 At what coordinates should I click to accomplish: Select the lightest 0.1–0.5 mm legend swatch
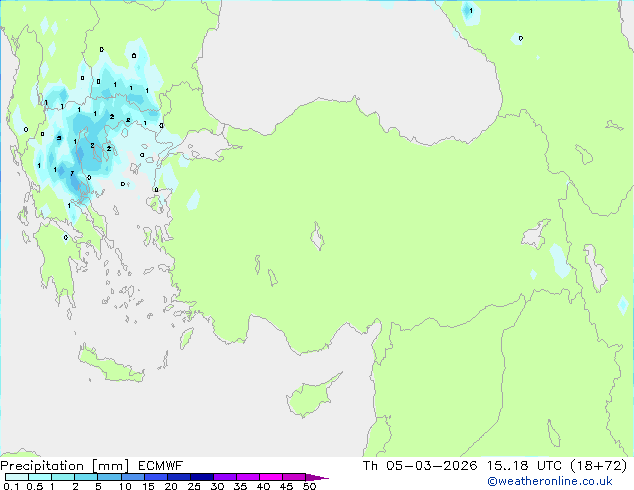point(16,477)
